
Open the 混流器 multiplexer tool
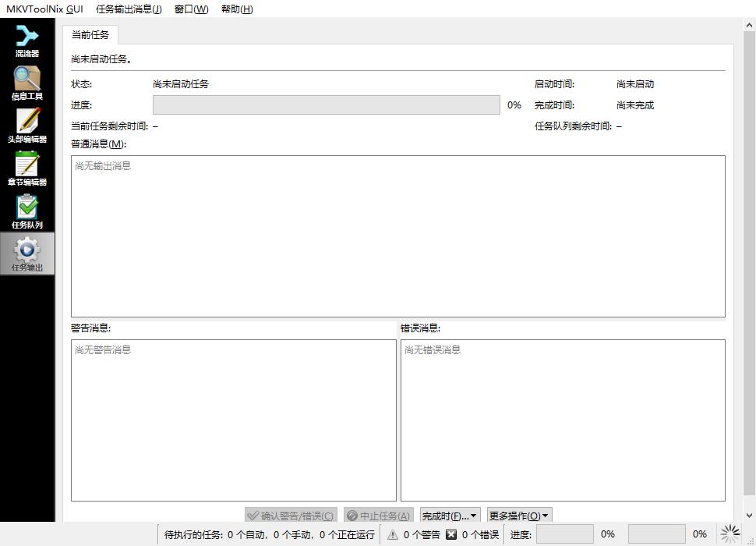[27, 40]
